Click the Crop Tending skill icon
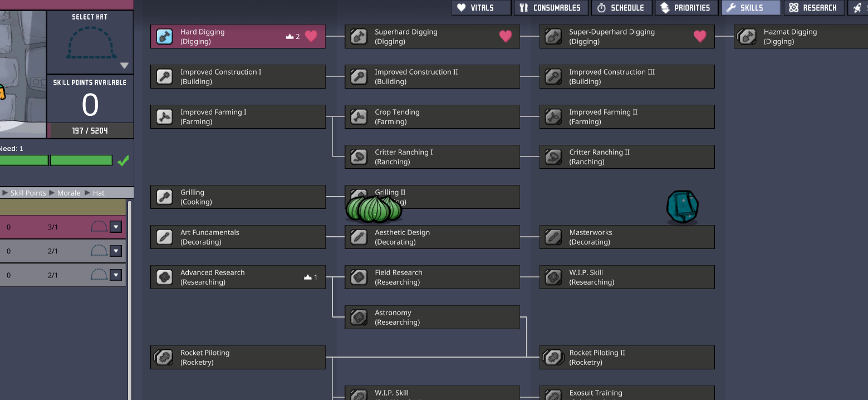The image size is (868, 400). [x=359, y=117]
